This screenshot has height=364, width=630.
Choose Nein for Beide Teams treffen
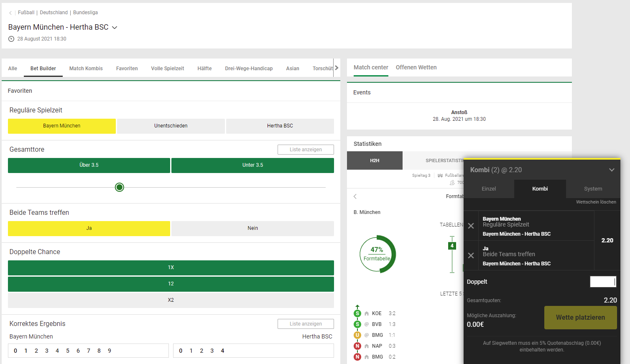click(253, 228)
